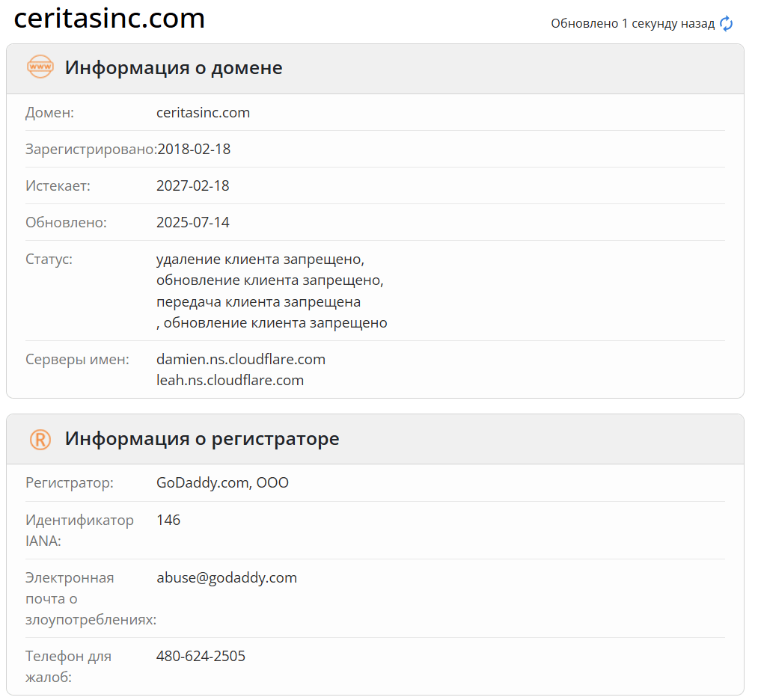Select domain value ceritasinc.com in table
The height and width of the screenshot is (700, 758).
(203, 113)
